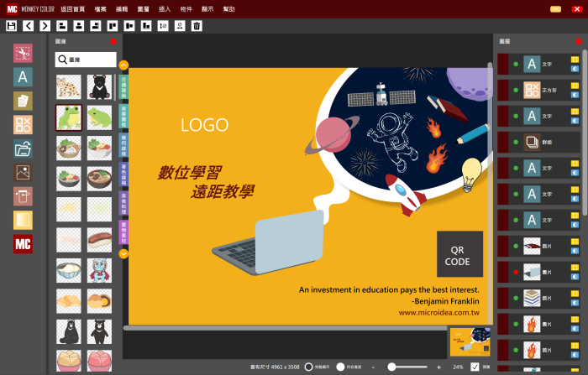The height and width of the screenshot is (375, 588).
Task: Click the zoom slider handle
Action: coord(391,367)
